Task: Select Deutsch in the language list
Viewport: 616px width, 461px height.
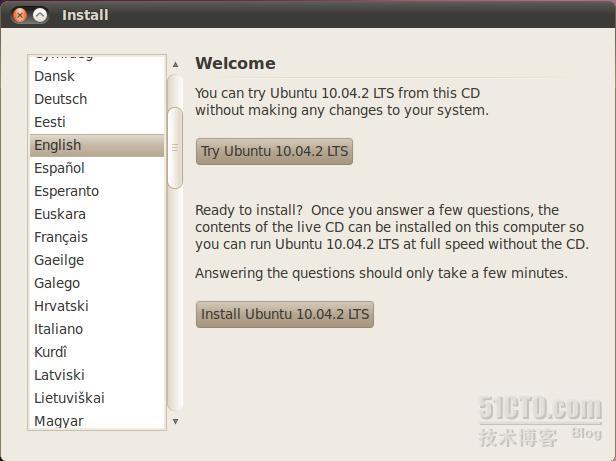Action: coord(97,99)
